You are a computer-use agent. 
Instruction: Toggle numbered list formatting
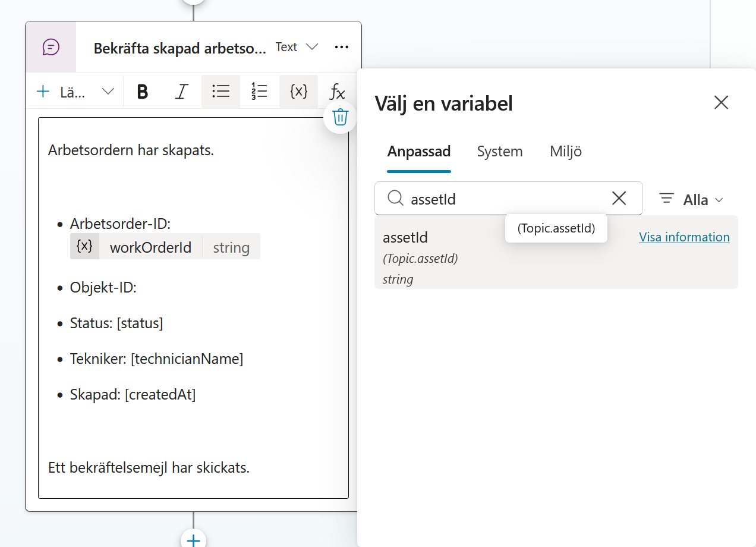coord(259,92)
